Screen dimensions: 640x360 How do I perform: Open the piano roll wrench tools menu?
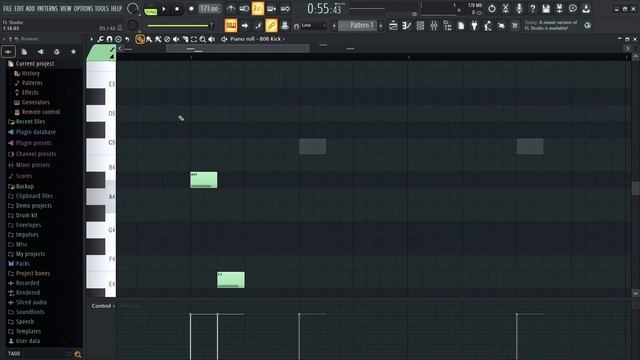coord(100,39)
